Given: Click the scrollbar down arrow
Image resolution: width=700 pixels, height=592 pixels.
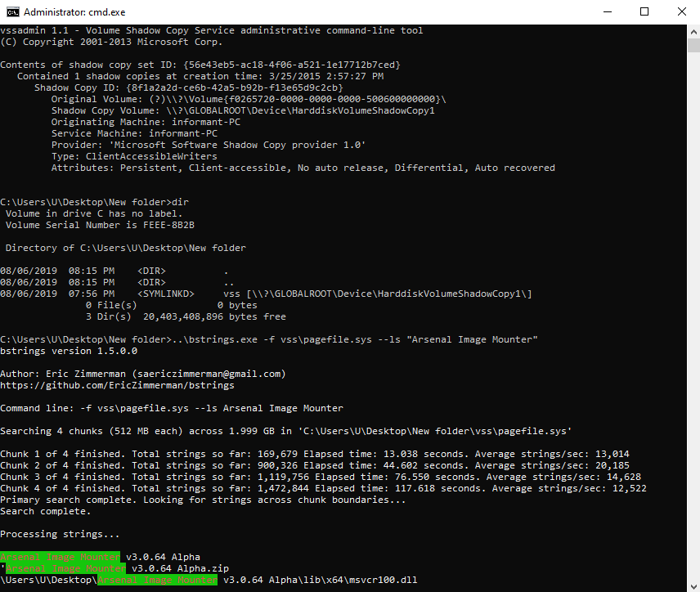Looking at the screenshot, I should (x=693, y=586).
